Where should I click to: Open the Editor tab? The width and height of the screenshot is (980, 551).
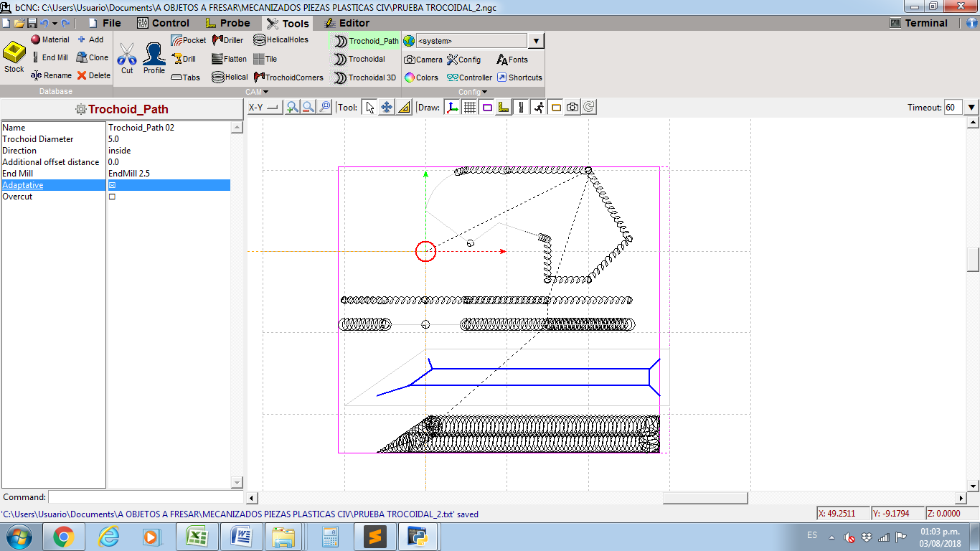tap(347, 23)
